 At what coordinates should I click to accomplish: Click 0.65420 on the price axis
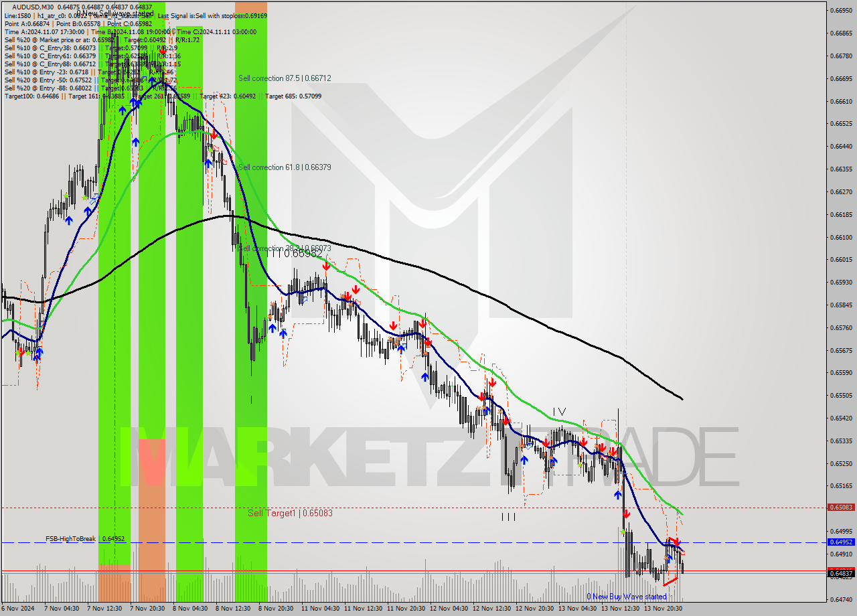point(842,418)
